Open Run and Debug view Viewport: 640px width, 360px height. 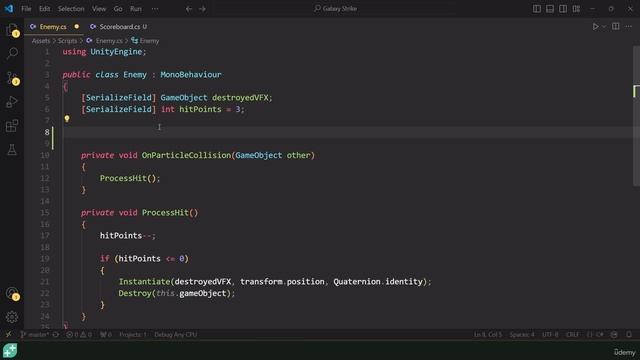point(12,102)
